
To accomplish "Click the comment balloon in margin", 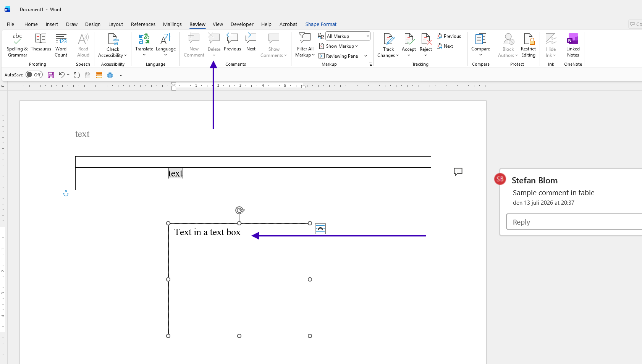I will pyautogui.click(x=458, y=171).
